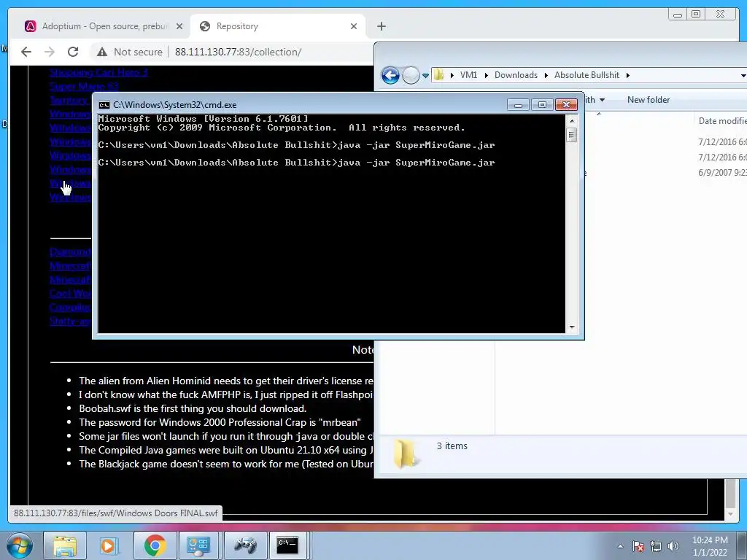The image size is (747, 560).
Task: Click Absolute Bullshit in the Explorer breadcrumb
Action: (587, 75)
